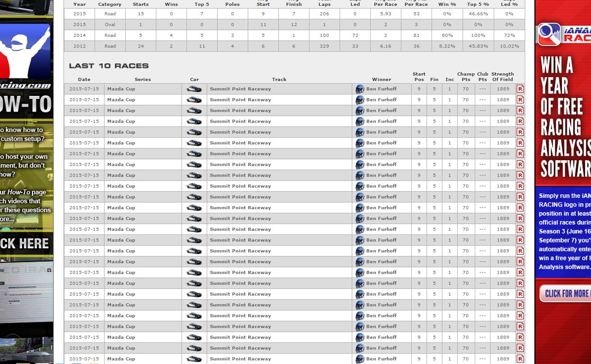Sort races by the Date column header
Viewport: 591px width, 364px height.
pyautogui.click(x=84, y=79)
